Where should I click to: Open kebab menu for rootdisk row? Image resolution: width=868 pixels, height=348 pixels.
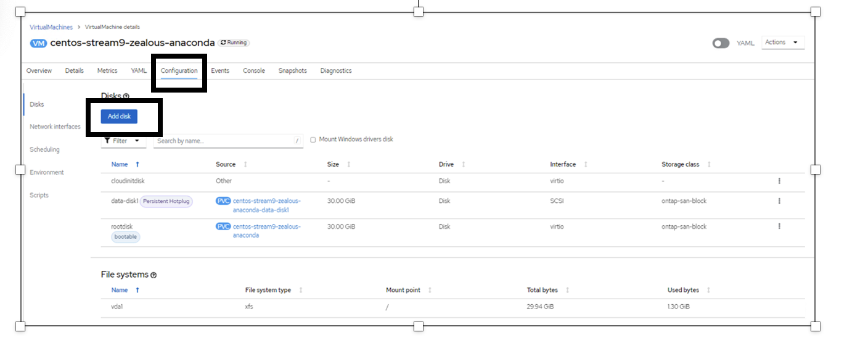tap(779, 226)
